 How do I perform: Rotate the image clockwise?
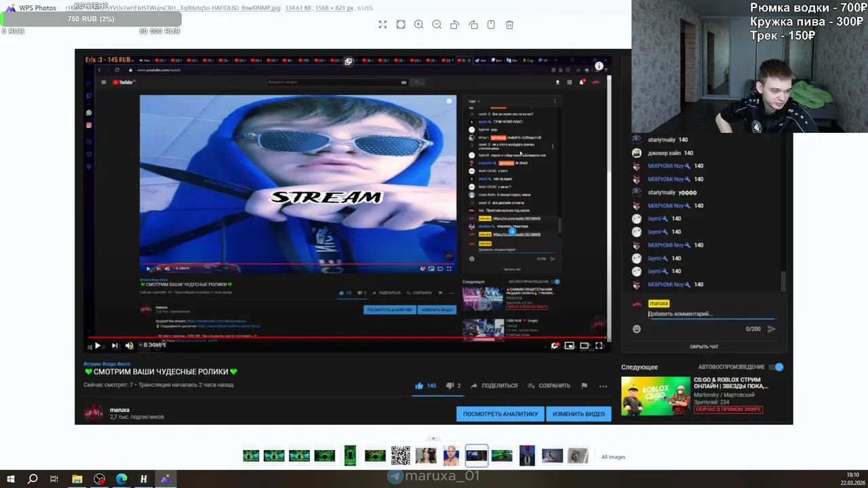pyautogui.click(x=473, y=24)
